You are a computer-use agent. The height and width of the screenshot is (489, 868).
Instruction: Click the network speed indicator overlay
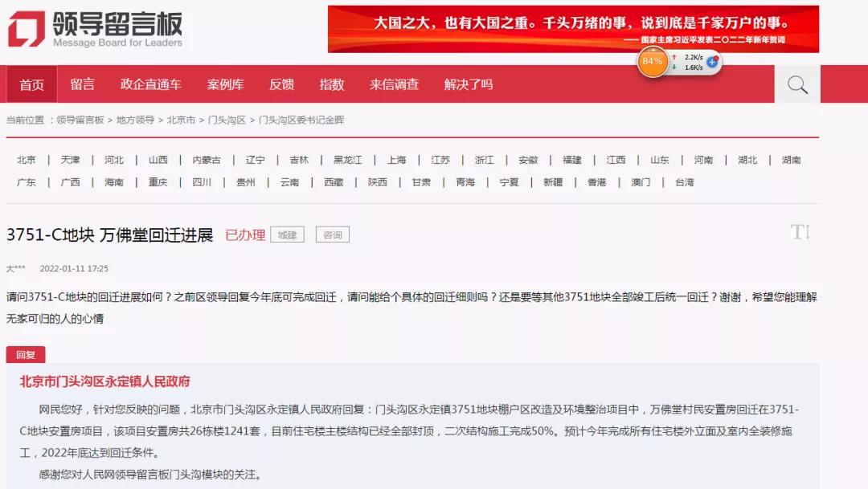point(689,63)
